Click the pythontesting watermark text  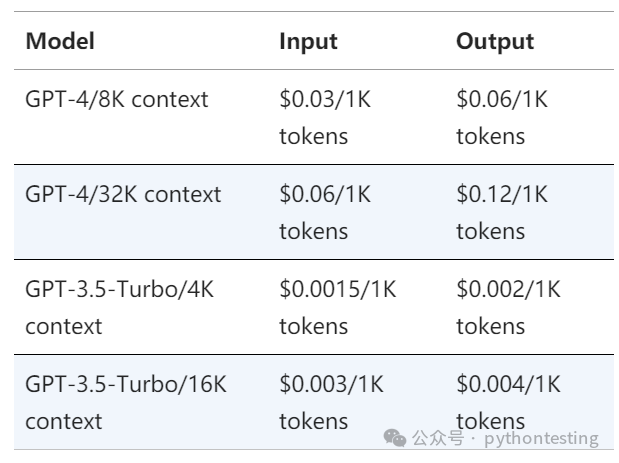click(541, 439)
